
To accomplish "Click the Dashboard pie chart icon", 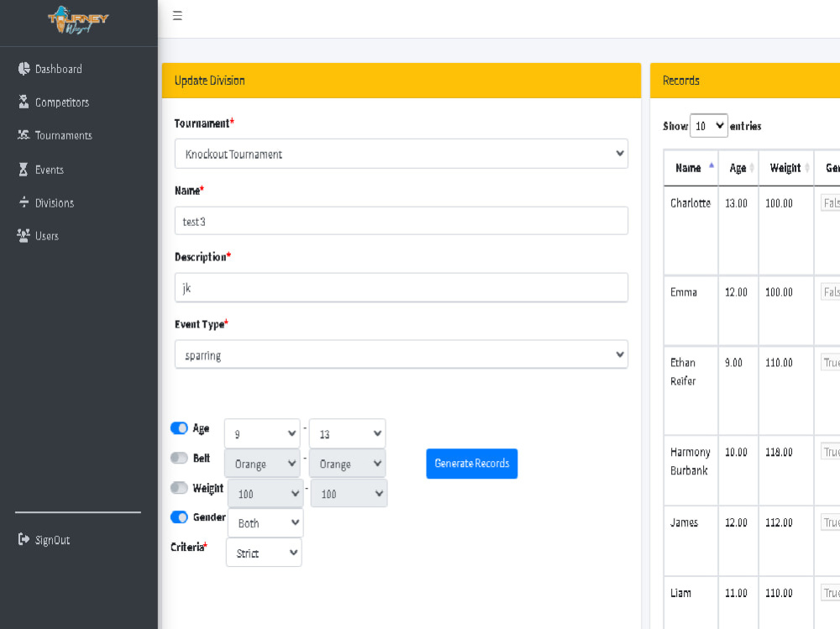I will click(24, 69).
